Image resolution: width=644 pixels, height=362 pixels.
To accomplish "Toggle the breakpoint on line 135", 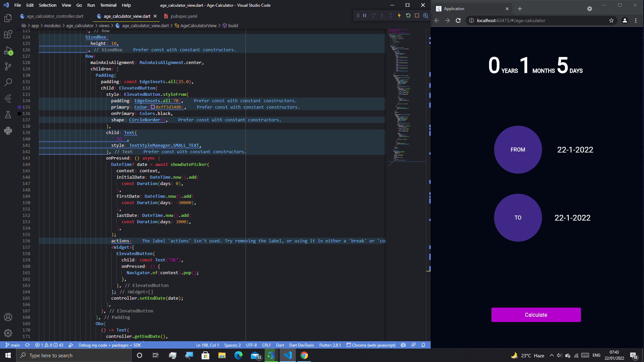I will [x=19, y=107].
